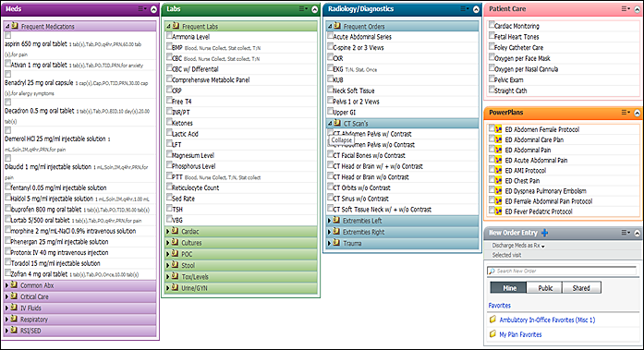Open the PowerPlans options menu icon
This screenshot has width=644, height=350.
point(626,112)
